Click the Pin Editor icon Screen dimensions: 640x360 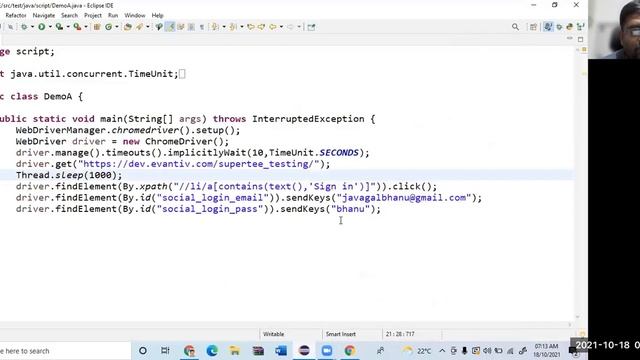311,27
